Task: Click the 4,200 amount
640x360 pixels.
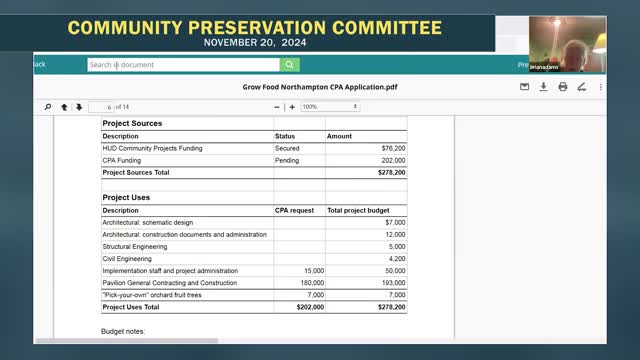Action: (x=397, y=259)
